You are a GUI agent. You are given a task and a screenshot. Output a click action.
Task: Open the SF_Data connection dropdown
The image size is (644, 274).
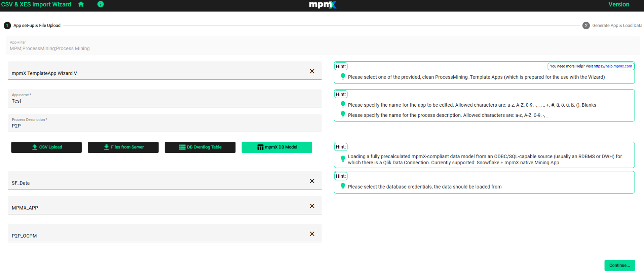tap(165, 180)
